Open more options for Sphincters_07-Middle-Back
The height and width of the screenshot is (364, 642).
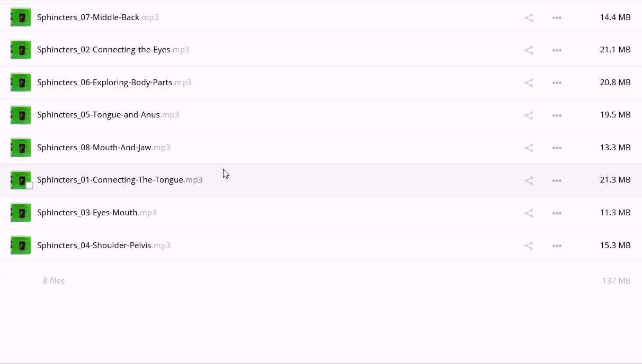(557, 18)
